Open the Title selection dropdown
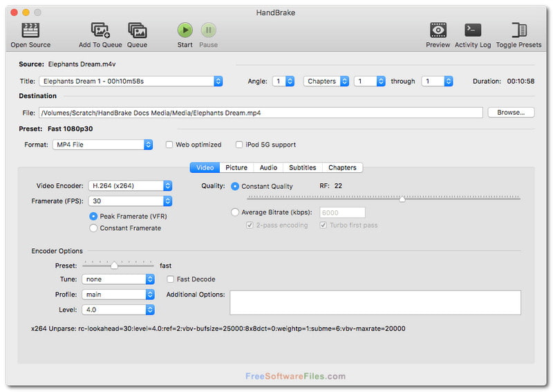 (x=131, y=82)
